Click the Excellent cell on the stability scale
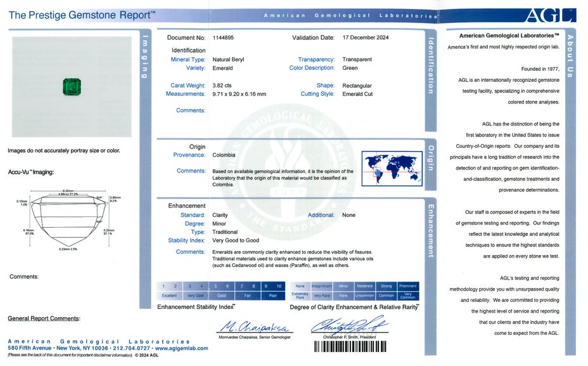 point(170,296)
